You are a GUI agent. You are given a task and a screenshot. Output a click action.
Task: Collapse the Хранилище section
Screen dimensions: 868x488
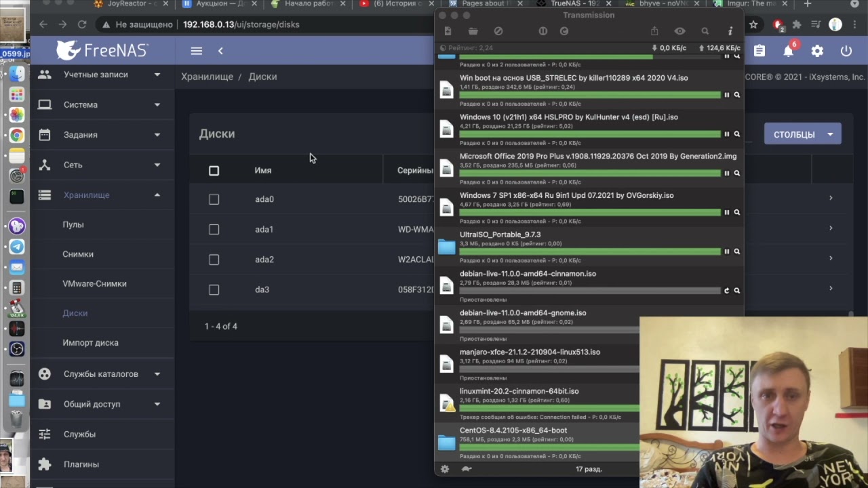click(102, 195)
